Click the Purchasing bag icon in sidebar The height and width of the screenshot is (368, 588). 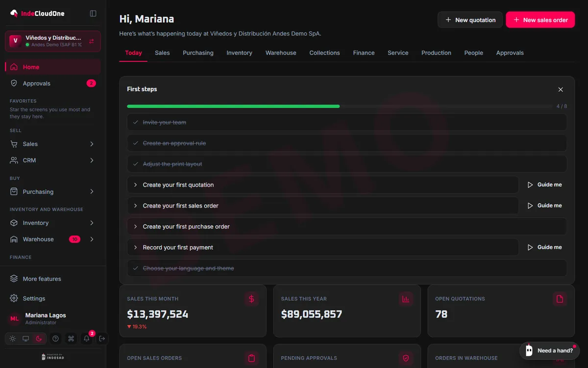pos(14,192)
